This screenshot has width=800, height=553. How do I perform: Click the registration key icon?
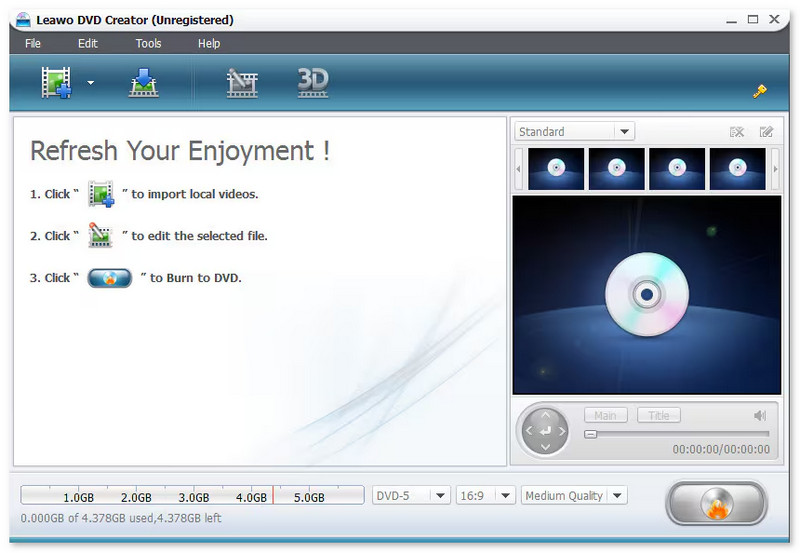click(x=760, y=91)
